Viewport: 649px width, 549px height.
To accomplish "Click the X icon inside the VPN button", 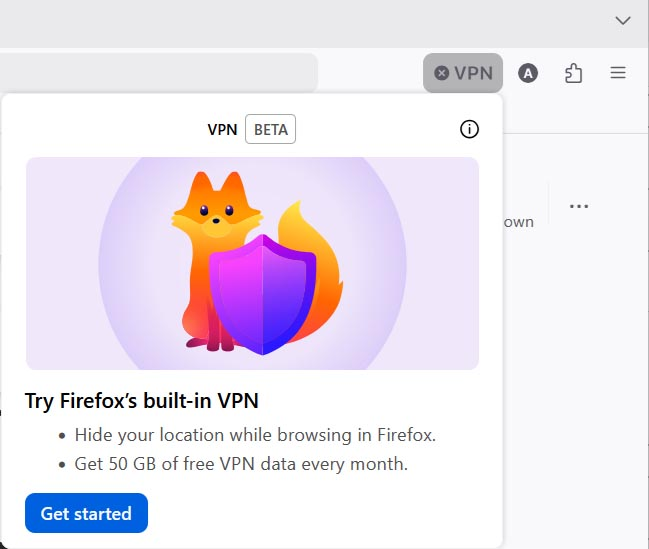I will pos(441,73).
